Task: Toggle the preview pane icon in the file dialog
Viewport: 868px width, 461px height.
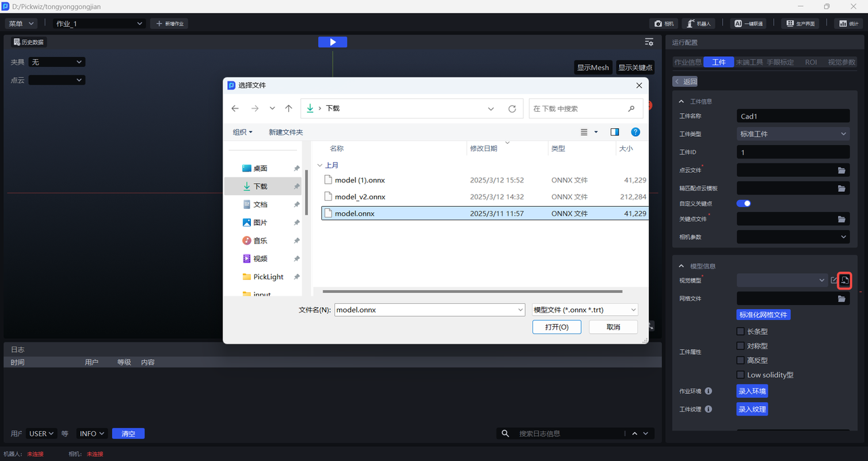Action: pyautogui.click(x=614, y=132)
